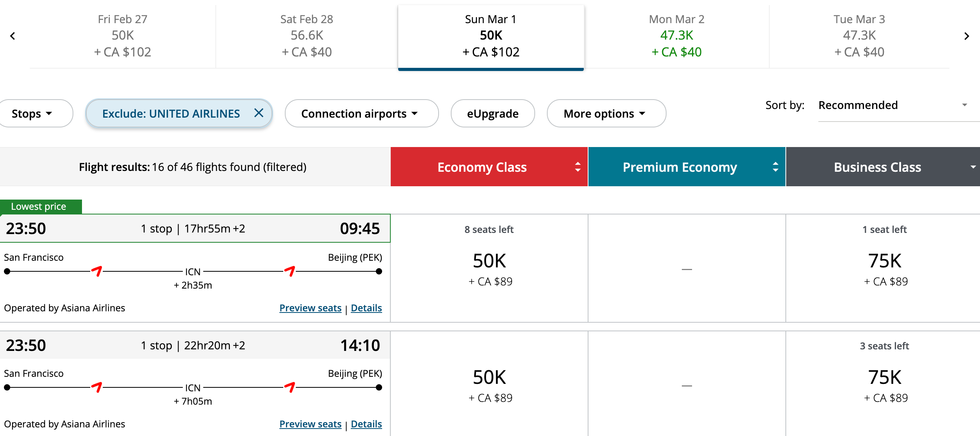Click sort arrows on Premium Economy header

pos(775,167)
